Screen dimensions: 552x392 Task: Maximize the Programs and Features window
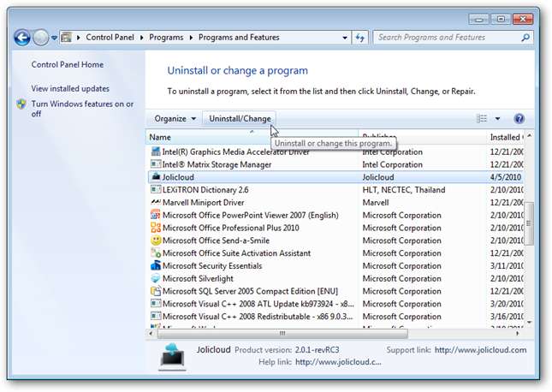tap(501, 19)
